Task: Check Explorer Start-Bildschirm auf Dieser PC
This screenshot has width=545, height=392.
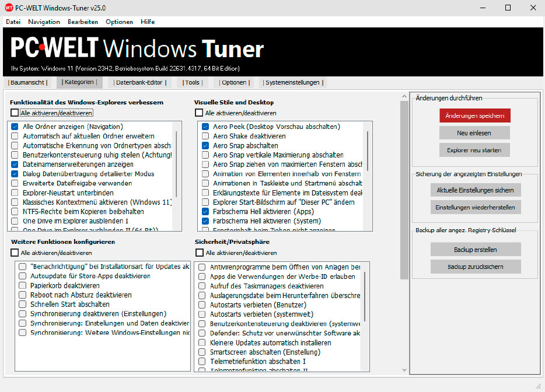Action: coord(205,202)
